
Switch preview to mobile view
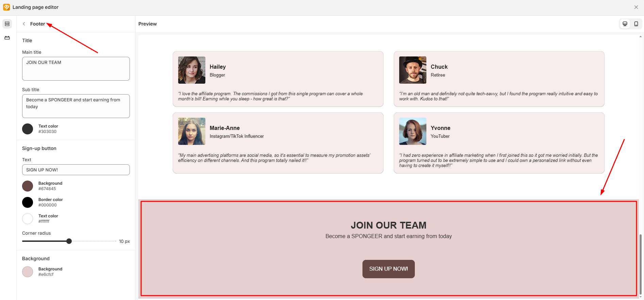636,24
